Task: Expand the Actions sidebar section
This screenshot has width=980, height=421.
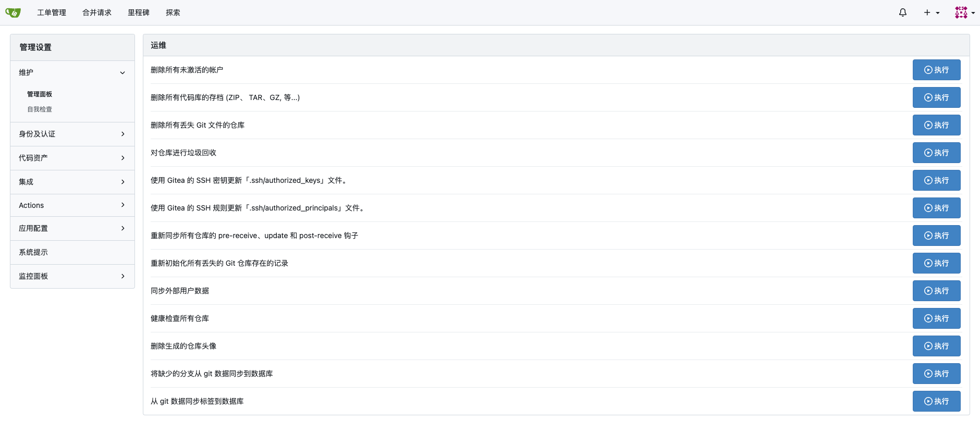Action: pos(72,205)
